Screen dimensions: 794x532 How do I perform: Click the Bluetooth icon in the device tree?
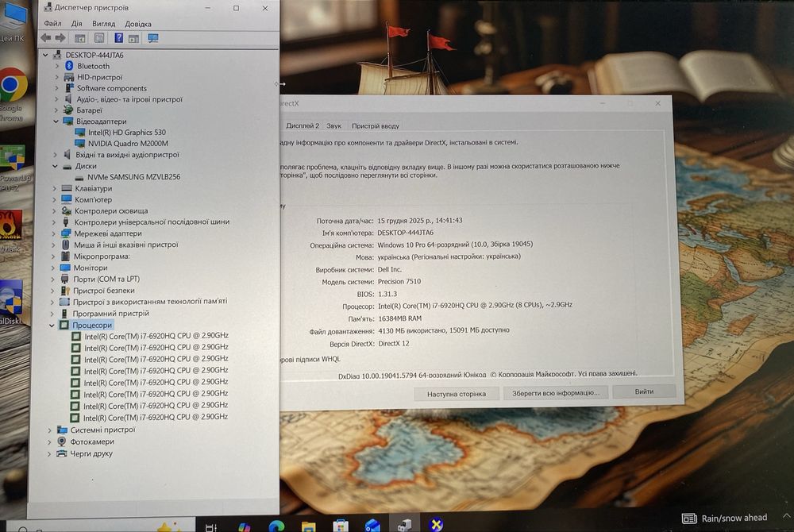point(69,66)
